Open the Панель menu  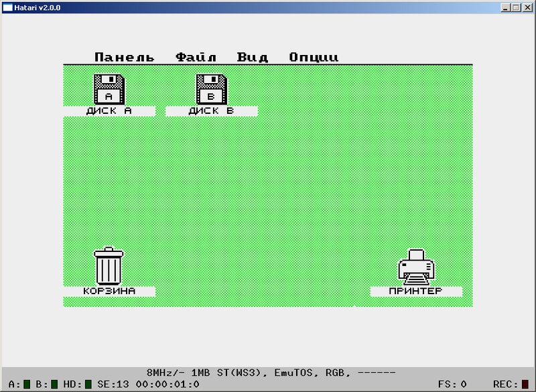point(125,57)
